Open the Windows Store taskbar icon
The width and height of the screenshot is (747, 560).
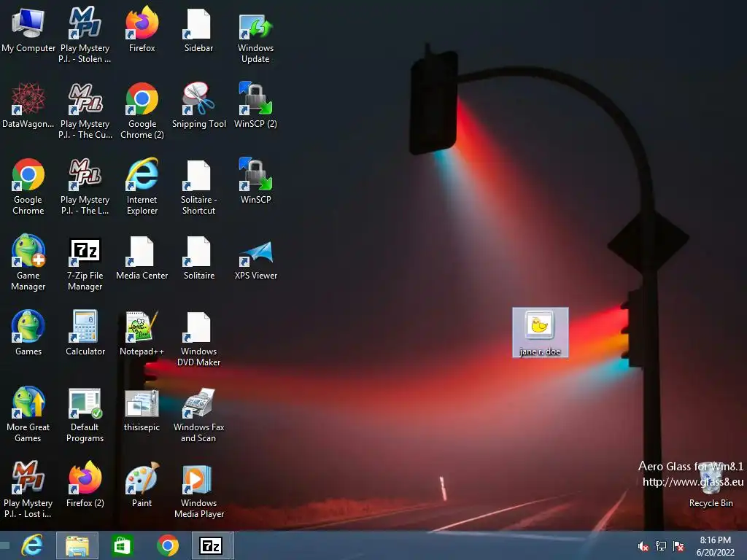coord(122,545)
